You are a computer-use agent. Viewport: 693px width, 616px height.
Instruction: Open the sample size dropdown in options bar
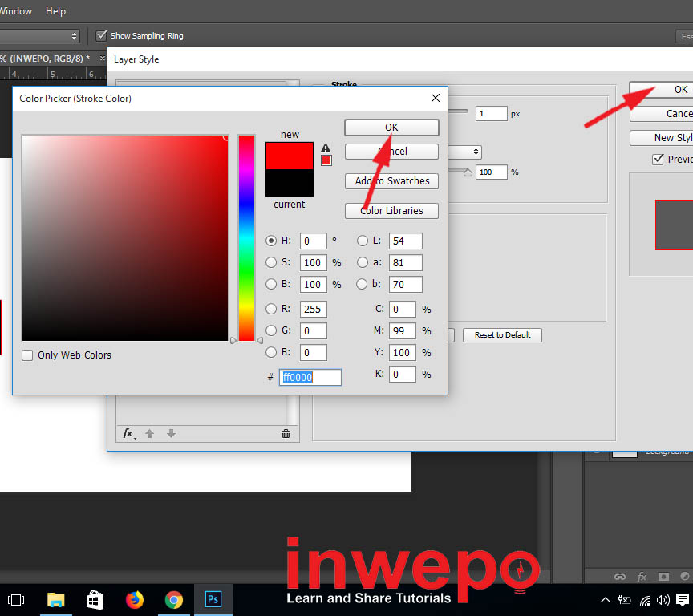pos(40,35)
